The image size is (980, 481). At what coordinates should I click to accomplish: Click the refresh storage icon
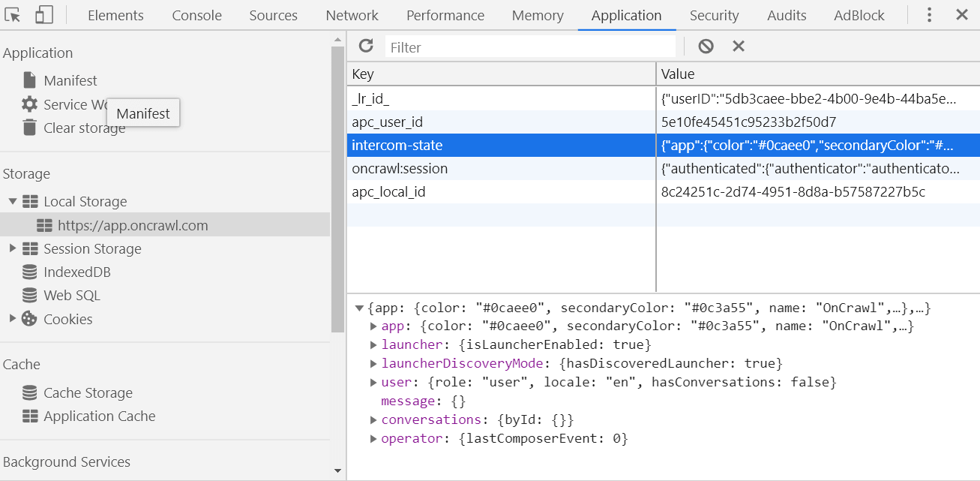366,47
